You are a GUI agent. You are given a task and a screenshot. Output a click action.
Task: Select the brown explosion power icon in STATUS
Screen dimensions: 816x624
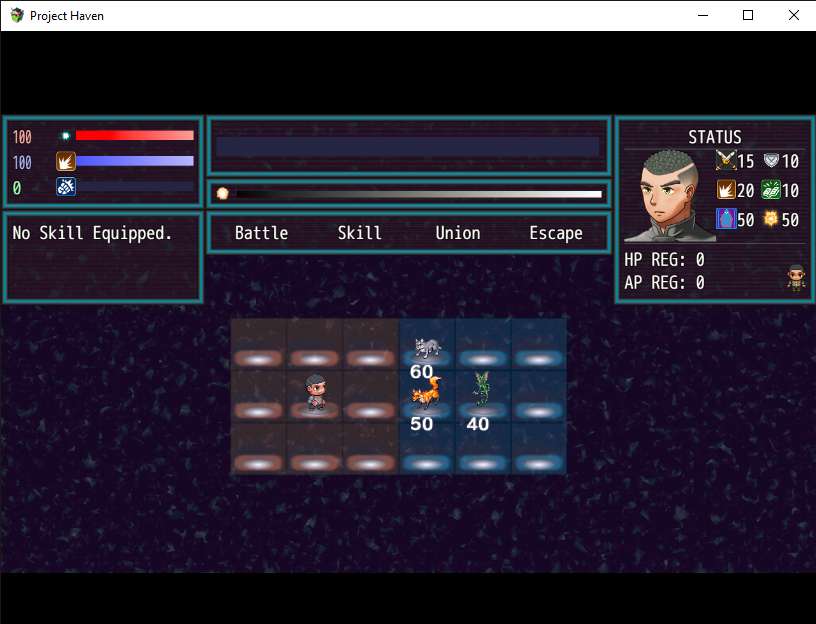coord(727,190)
